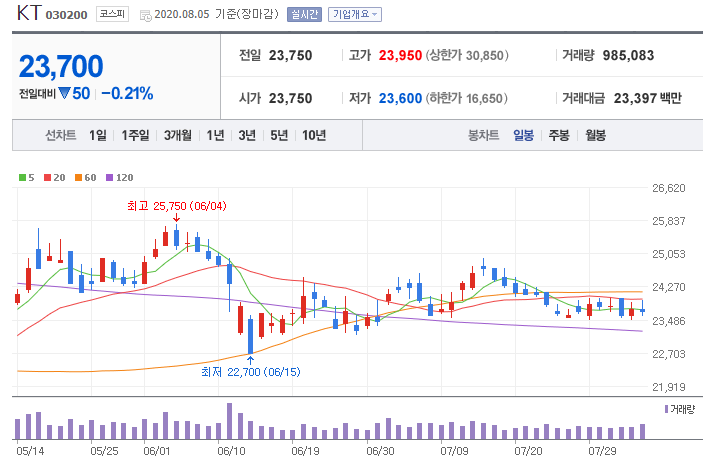Open the 기업개요 dropdown
Screen dimensions: 703x466
coord(355,14)
